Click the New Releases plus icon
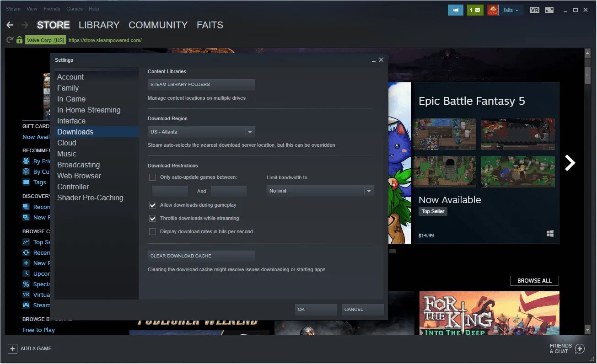597x364 pixels. click(x=26, y=263)
